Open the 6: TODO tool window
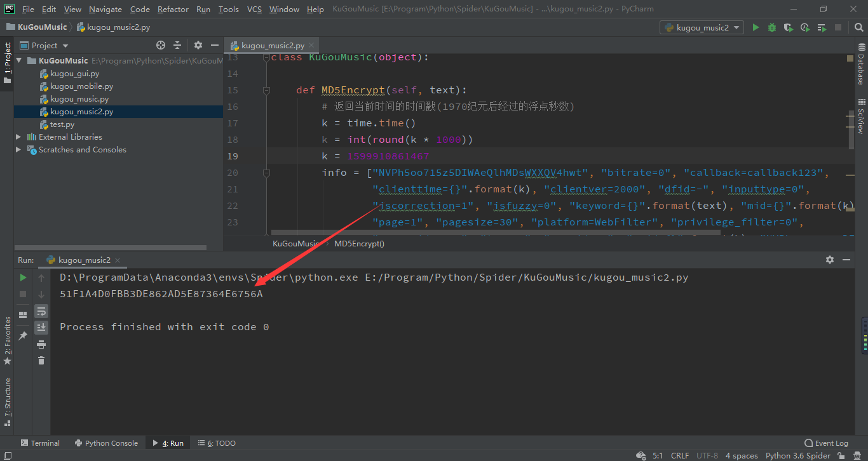Image resolution: width=868 pixels, height=461 pixels. (217, 443)
